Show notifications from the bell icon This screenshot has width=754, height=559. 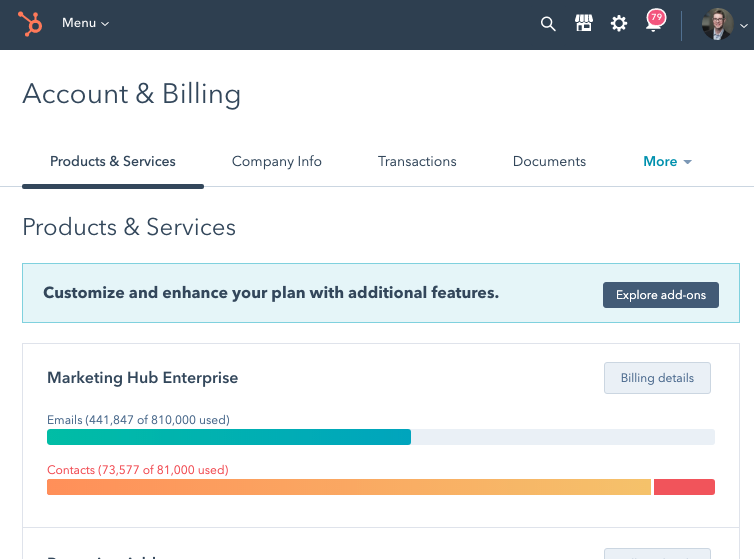[654, 24]
